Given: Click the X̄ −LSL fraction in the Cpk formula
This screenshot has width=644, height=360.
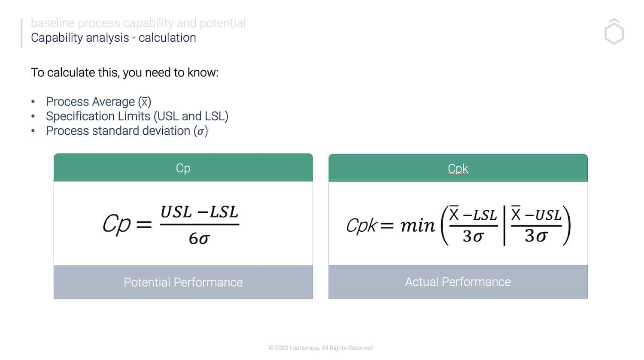Looking at the screenshot, I should click(473, 225).
